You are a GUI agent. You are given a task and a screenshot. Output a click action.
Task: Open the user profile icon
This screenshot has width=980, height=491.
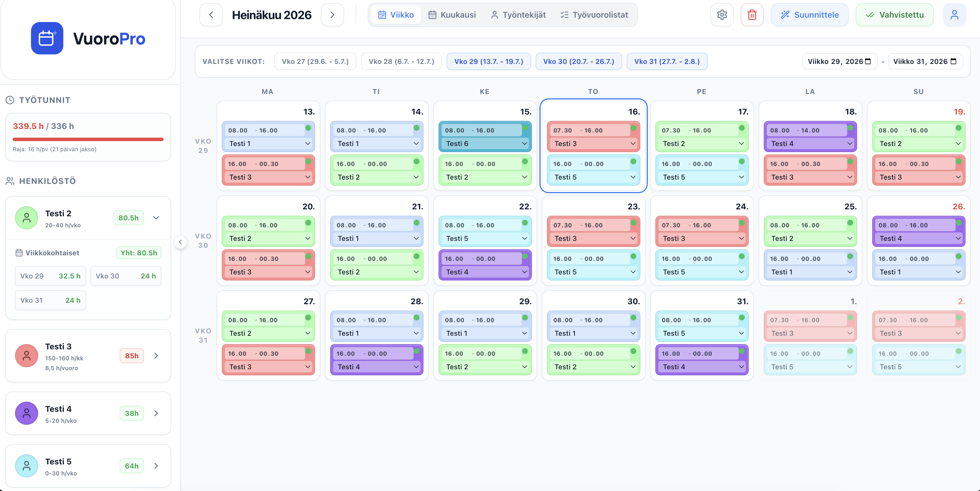[954, 15]
